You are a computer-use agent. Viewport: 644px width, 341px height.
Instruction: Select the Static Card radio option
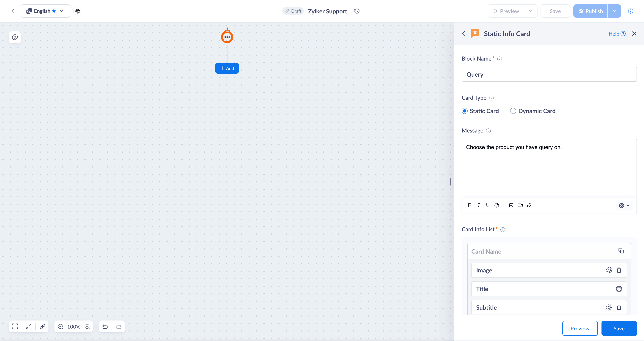click(x=464, y=111)
